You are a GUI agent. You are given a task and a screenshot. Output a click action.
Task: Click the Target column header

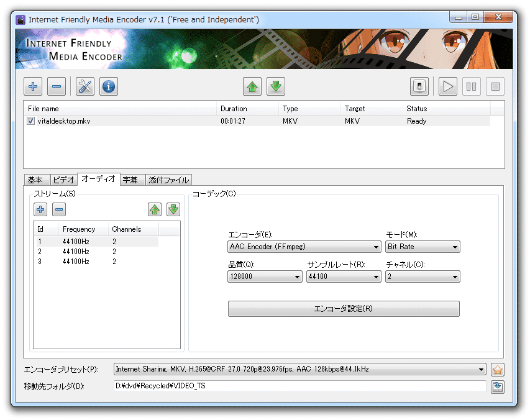(x=372, y=109)
